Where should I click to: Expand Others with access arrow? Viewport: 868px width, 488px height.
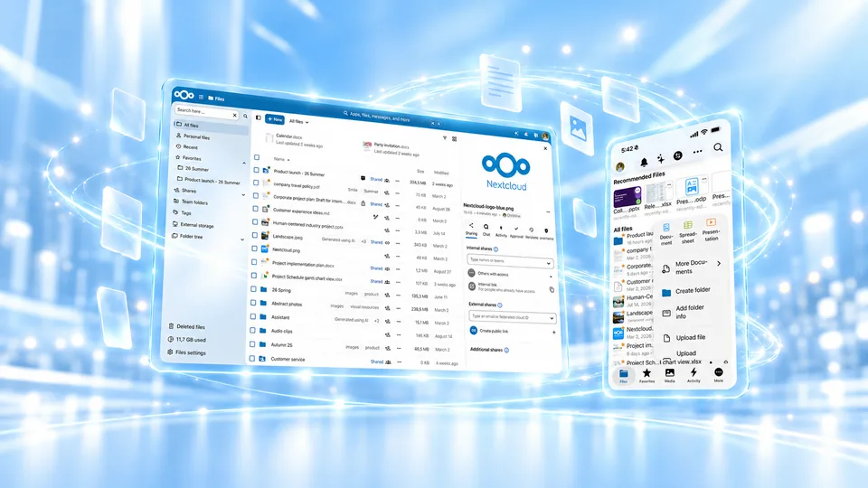pyautogui.click(x=551, y=277)
